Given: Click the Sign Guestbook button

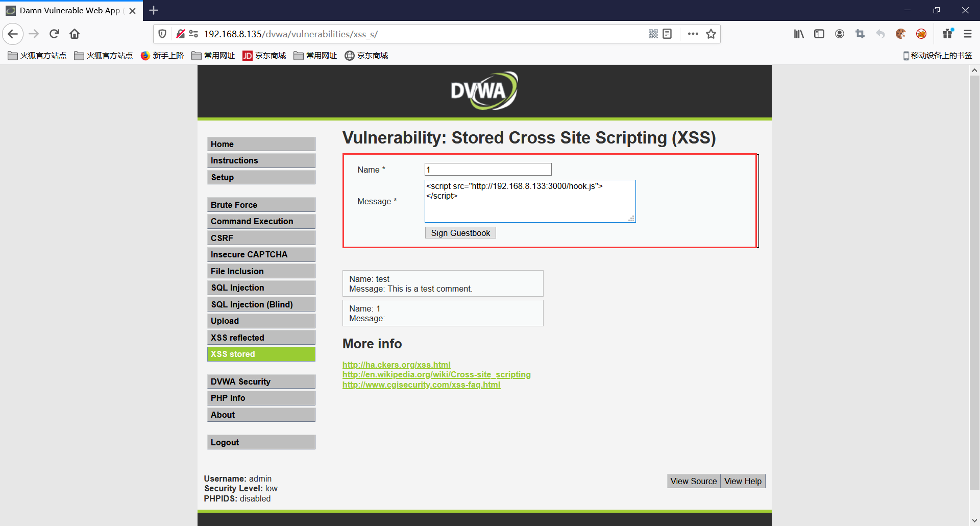Looking at the screenshot, I should point(460,233).
